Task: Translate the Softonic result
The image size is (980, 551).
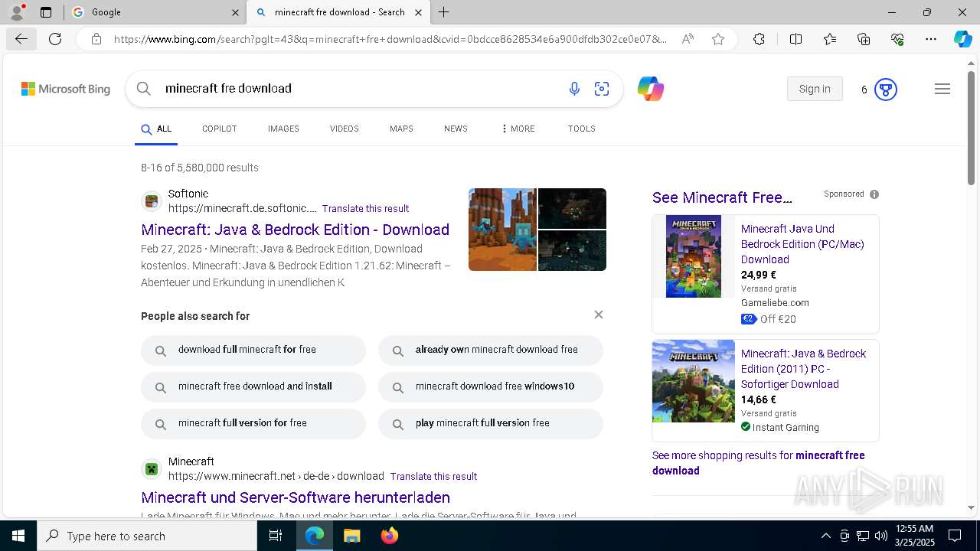Action: tap(365, 209)
